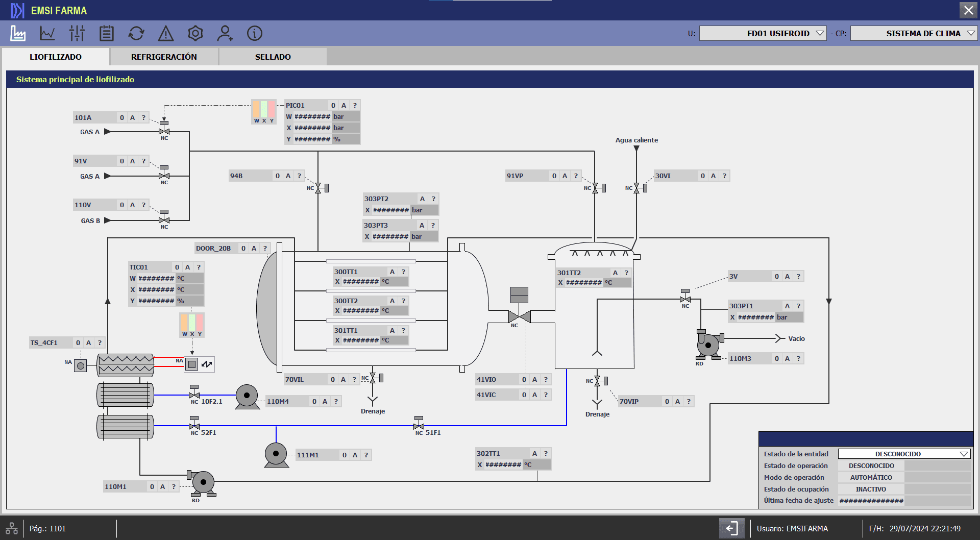Toggle the A mode of 110M4

[325, 401]
